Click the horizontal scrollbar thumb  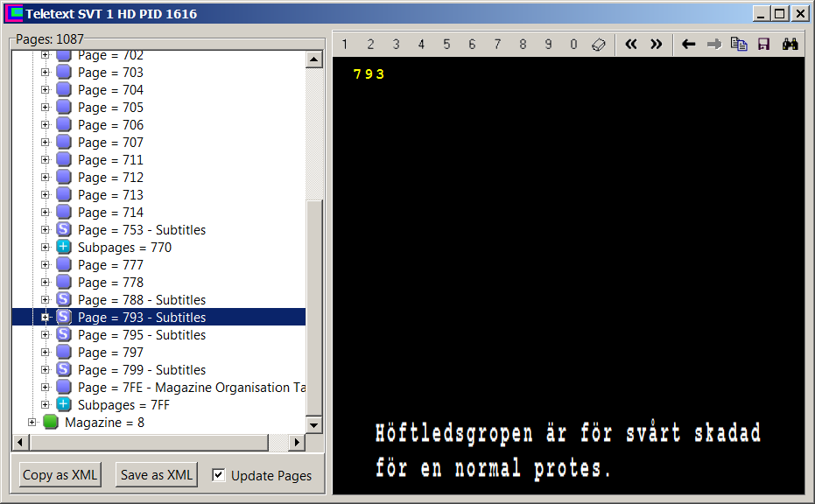(x=149, y=442)
